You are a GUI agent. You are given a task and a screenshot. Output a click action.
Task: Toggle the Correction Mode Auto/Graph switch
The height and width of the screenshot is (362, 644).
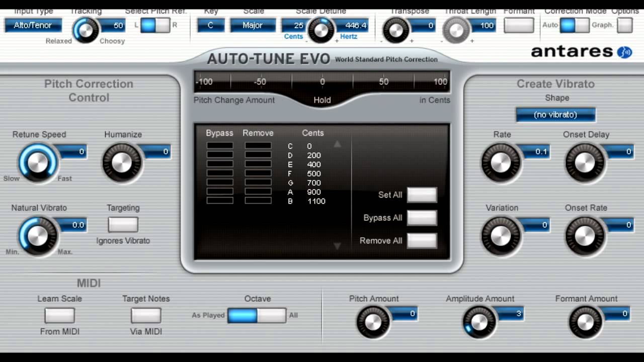[x=575, y=25]
